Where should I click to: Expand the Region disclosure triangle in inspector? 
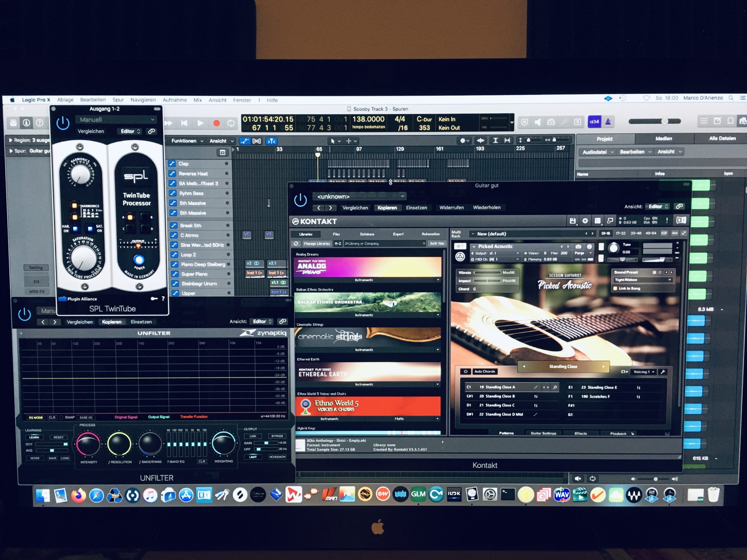[11, 140]
